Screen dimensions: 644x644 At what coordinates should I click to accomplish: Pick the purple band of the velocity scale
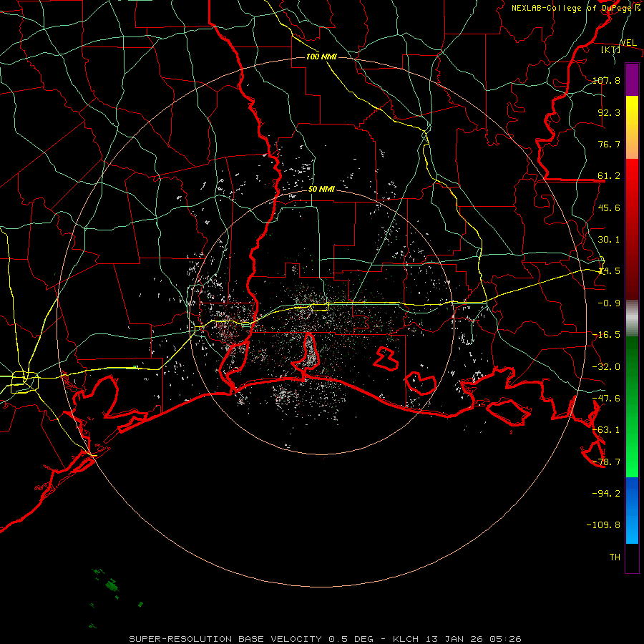click(632, 79)
